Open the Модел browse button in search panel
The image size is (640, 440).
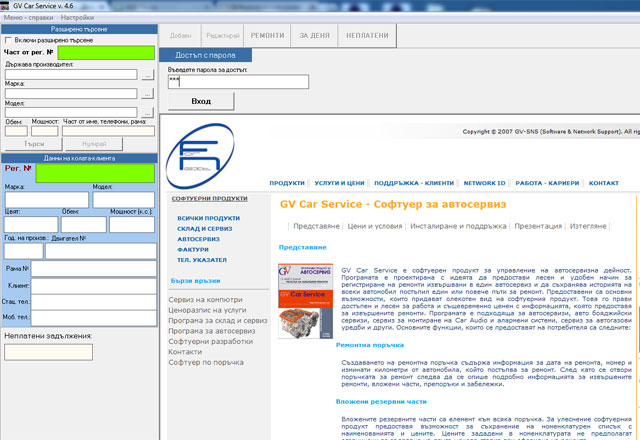pyautogui.click(x=147, y=112)
